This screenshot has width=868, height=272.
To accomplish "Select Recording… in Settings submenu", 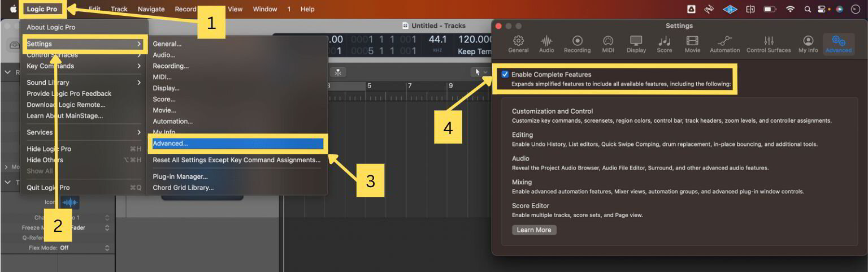I will click(x=237, y=66).
